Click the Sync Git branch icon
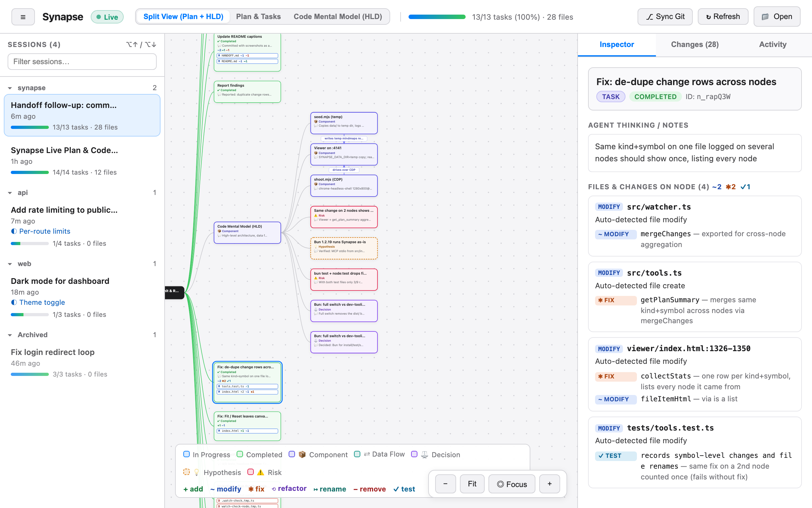Image resolution: width=812 pixels, height=508 pixels. (x=650, y=17)
